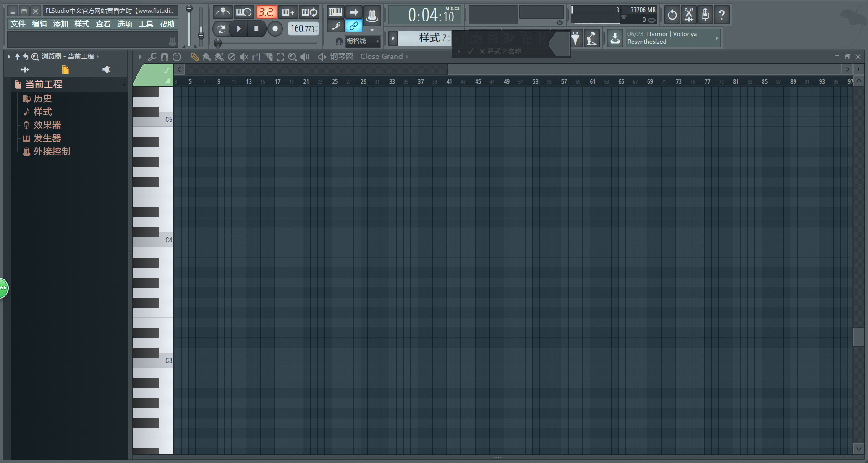Open the piano roll menu arrow

click(140, 57)
